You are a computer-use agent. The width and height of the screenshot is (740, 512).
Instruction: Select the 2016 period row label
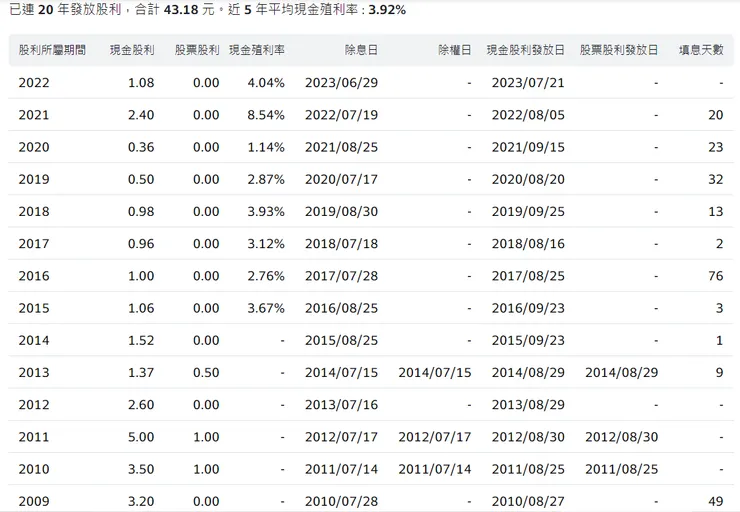pos(34,276)
